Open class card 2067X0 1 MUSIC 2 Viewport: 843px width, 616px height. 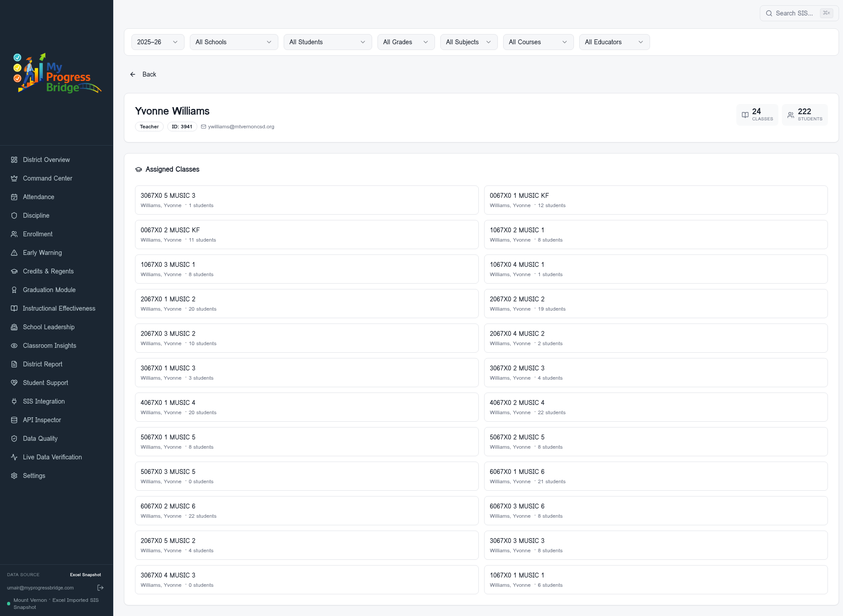[307, 304]
